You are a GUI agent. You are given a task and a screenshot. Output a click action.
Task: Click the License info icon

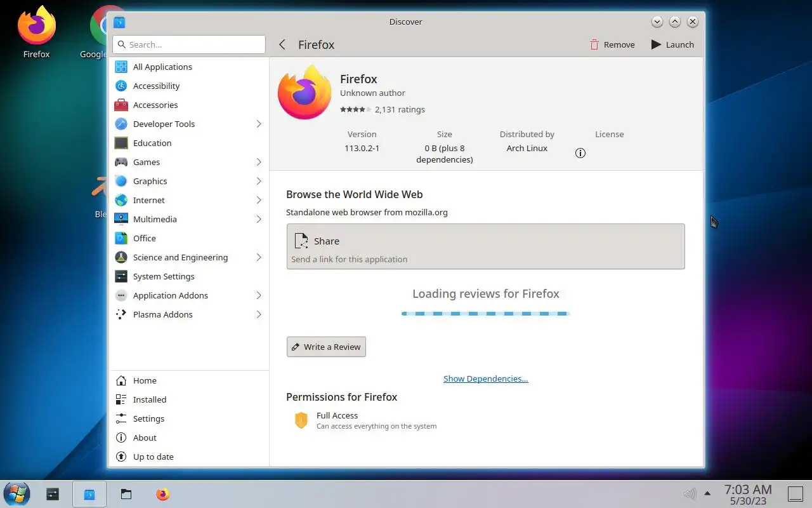coord(580,153)
